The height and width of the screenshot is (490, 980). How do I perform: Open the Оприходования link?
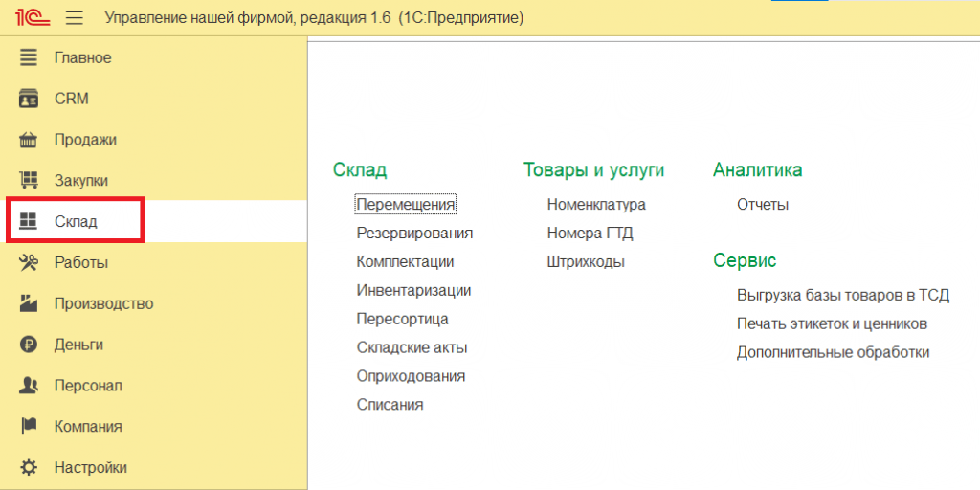[411, 377]
